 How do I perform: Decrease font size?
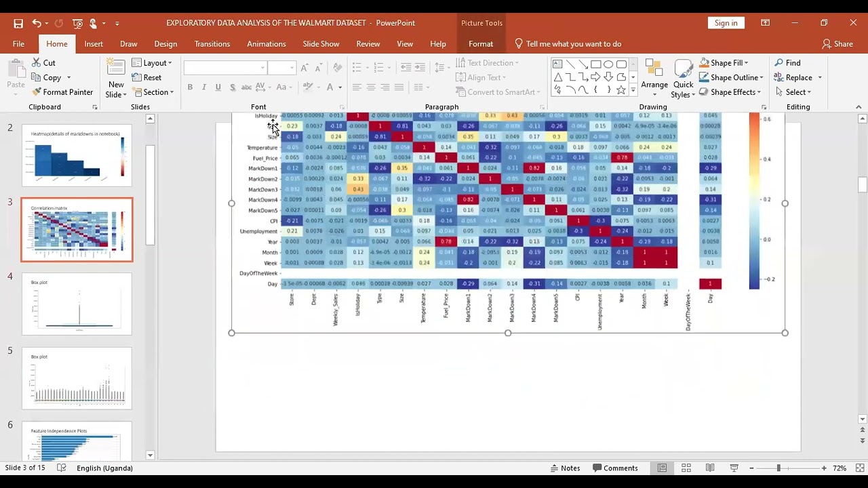coord(318,68)
